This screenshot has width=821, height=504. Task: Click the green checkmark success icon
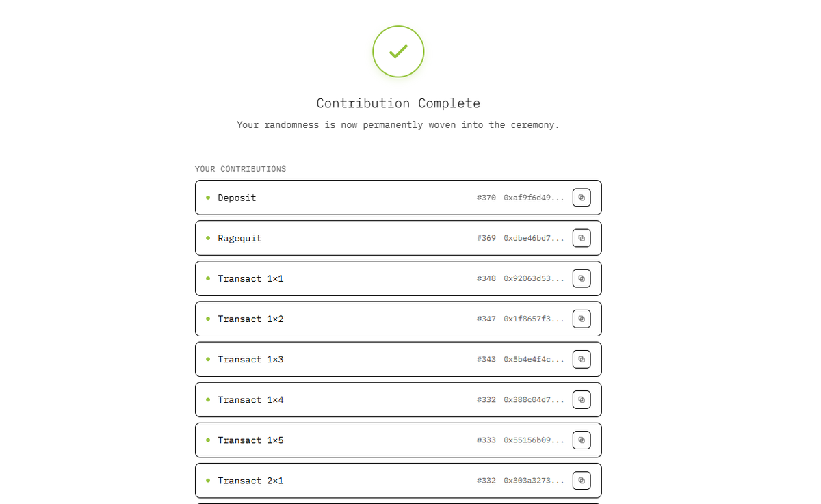coord(398,51)
